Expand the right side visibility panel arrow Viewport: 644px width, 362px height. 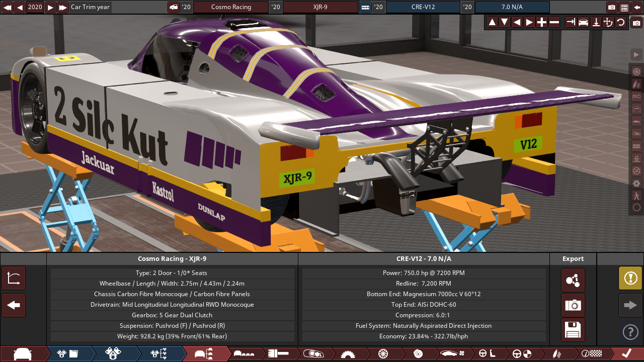636,54
